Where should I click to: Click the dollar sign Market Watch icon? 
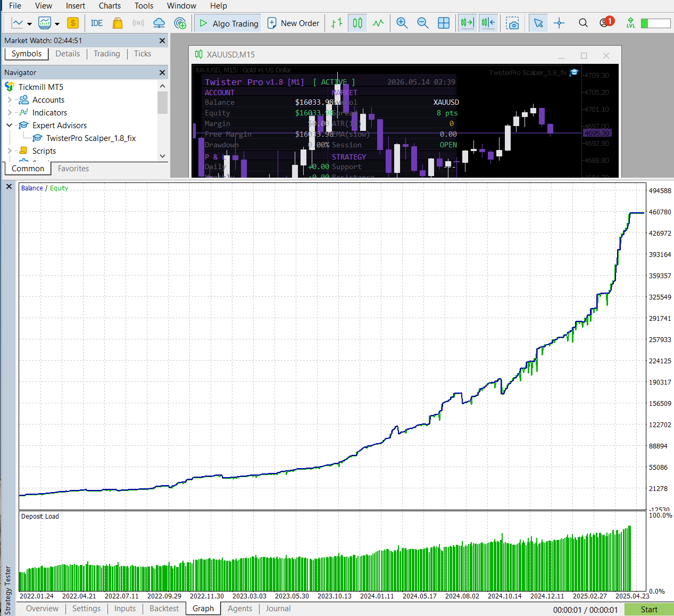coord(73,23)
